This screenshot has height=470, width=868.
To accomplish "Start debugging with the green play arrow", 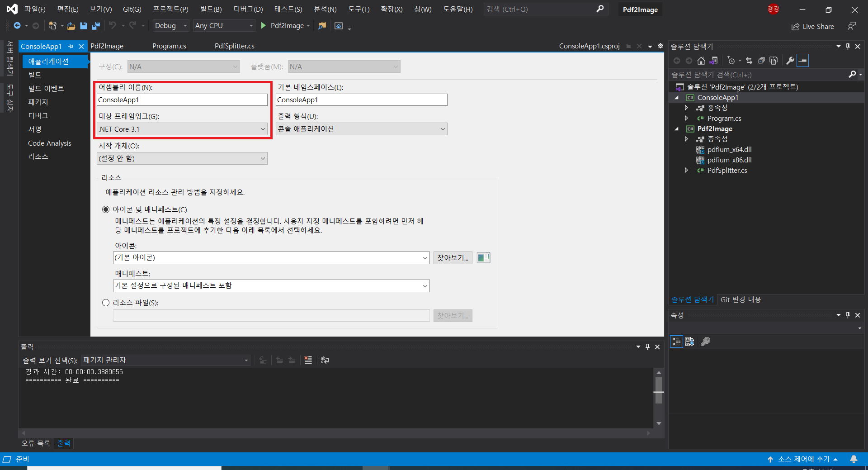I will point(263,26).
